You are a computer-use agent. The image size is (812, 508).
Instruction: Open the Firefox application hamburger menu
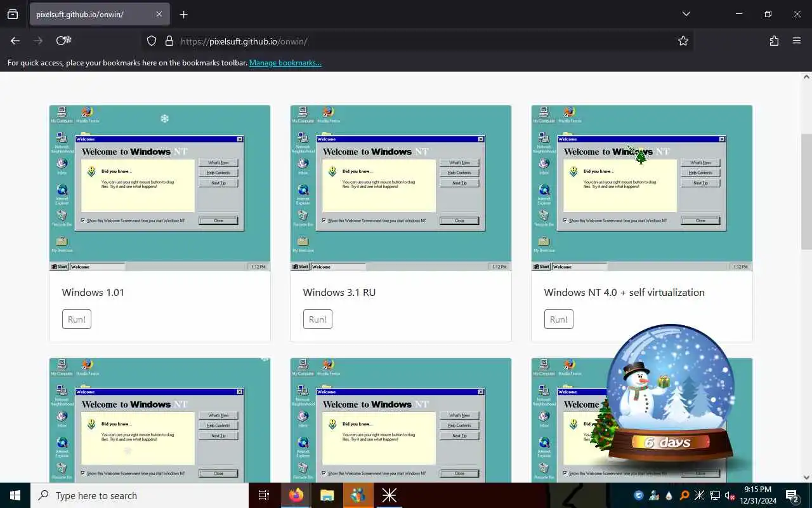[x=797, y=41]
